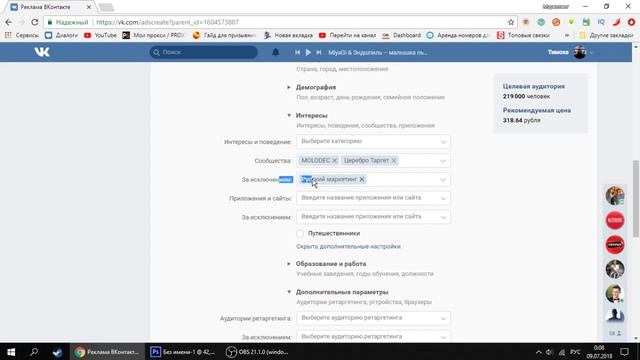
Task: Collapse the Дополнительные параметры section
Action: click(342, 292)
